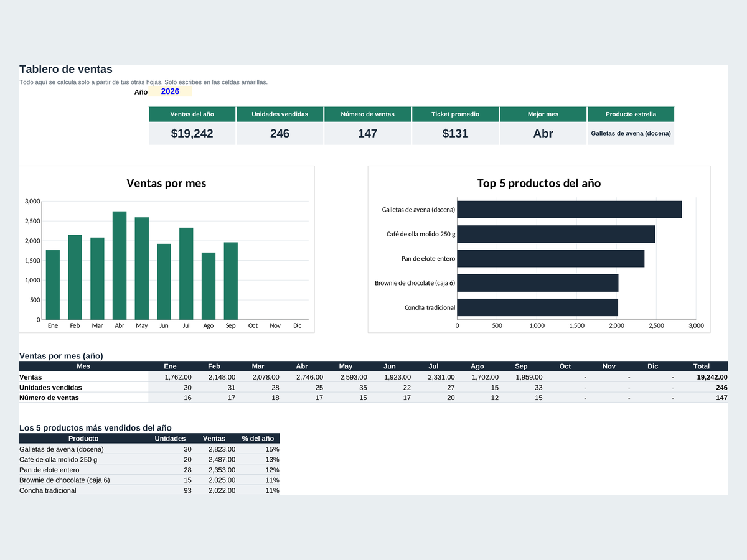Click the total sales cell 19,242.00

[702, 377]
